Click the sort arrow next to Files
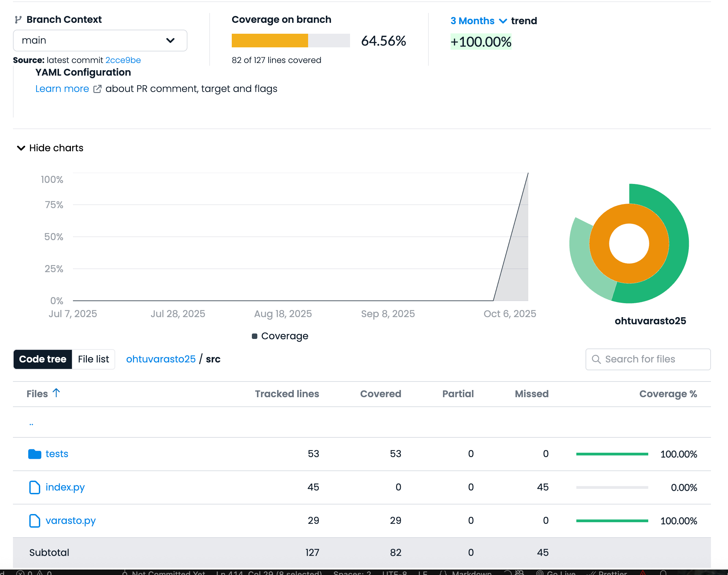Image resolution: width=728 pixels, height=575 pixels. (57, 393)
